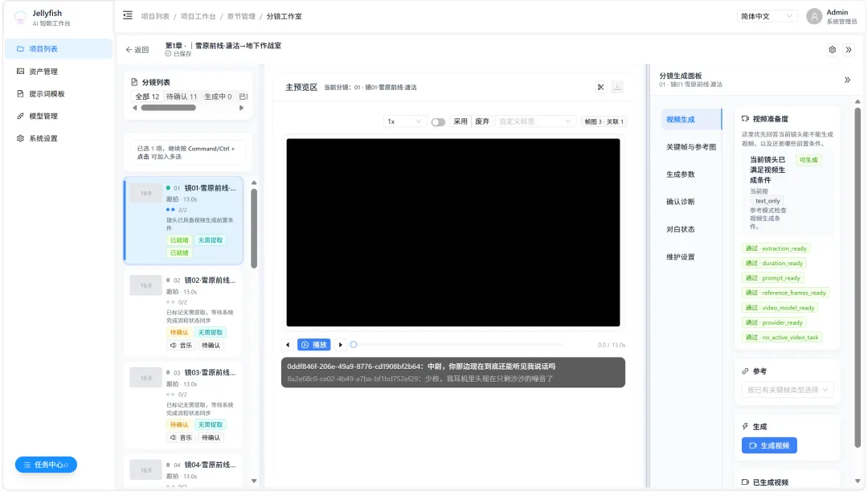
Task: Click the 16:9 thumbnail of shot 03
Action: coord(145,378)
